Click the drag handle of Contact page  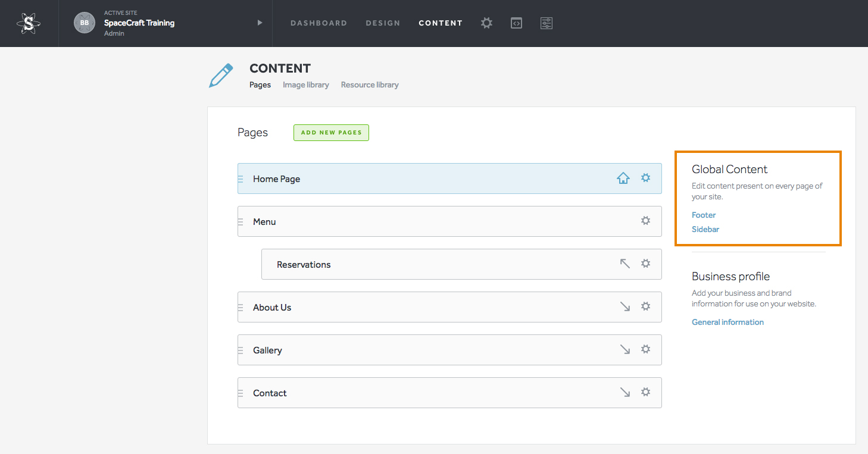pos(241,393)
